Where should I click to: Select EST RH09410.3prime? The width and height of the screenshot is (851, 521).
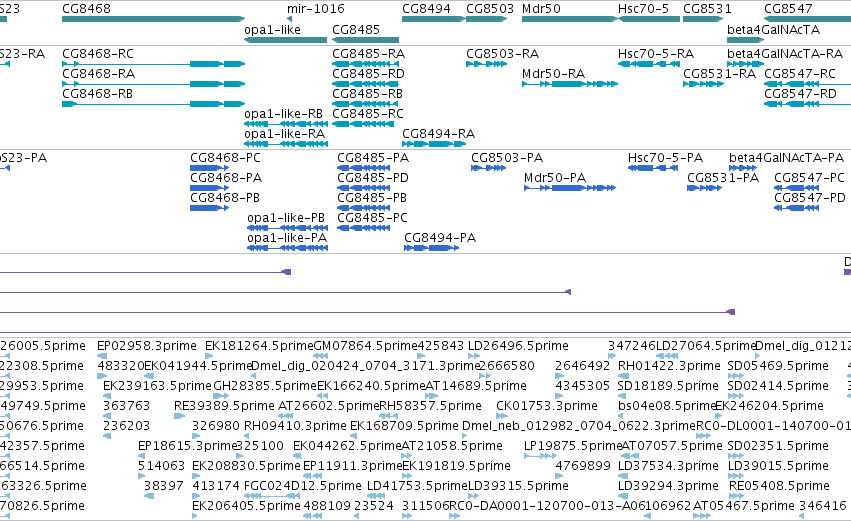pyautogui.click(x=295, y=427)
